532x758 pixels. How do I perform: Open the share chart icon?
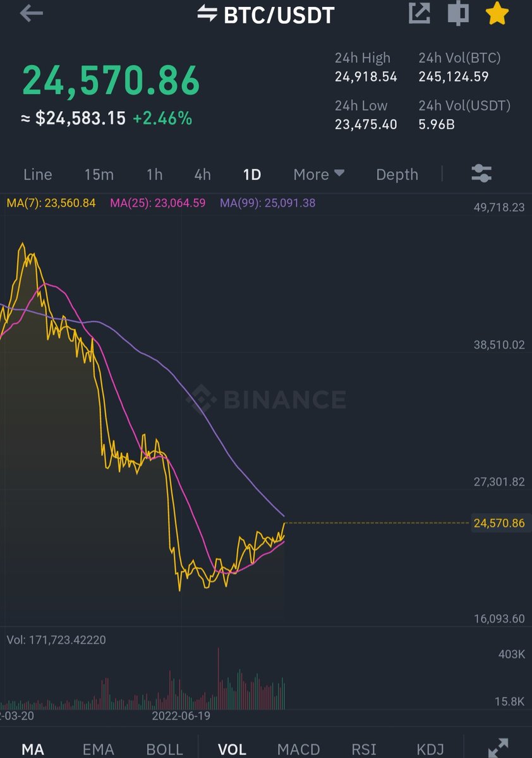(x=420, y=13)
